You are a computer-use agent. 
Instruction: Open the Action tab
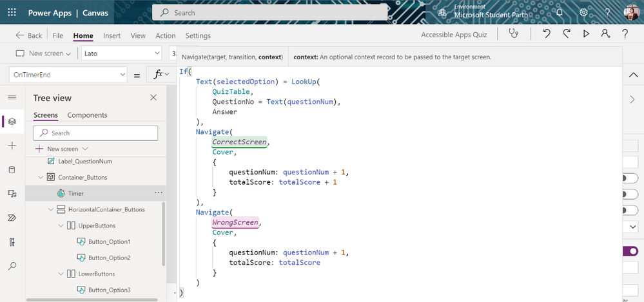[166, 35]
